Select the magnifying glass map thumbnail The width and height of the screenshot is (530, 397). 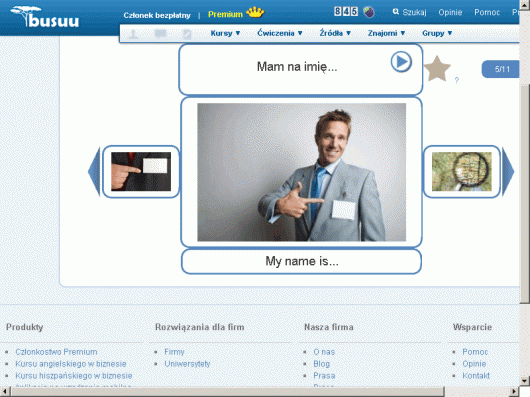(x=462, y=172)
